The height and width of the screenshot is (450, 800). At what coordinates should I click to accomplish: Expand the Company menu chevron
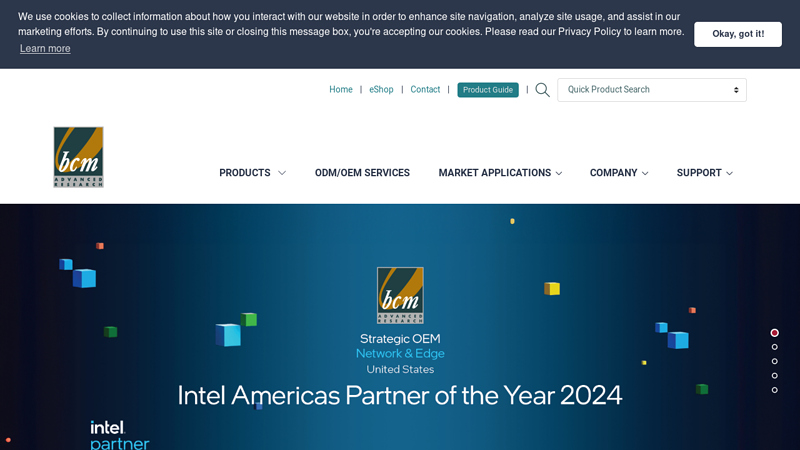point(645,173)
